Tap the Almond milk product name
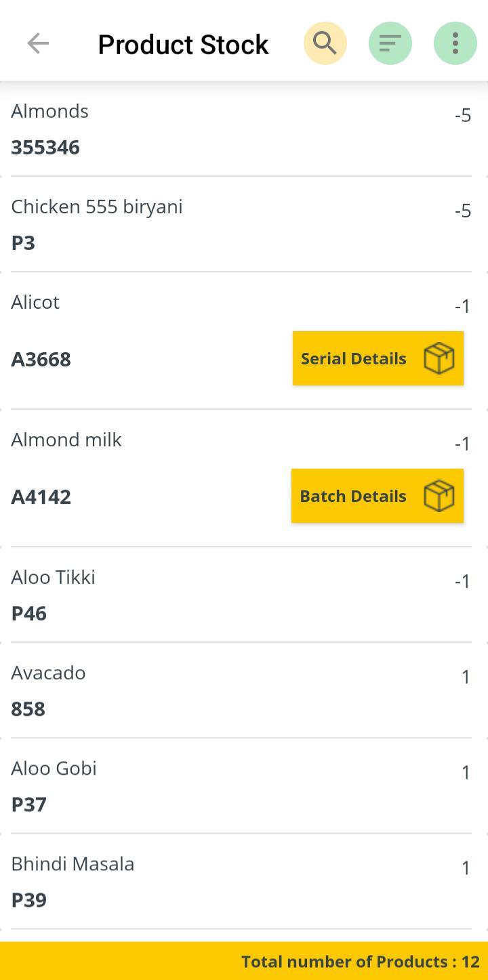The image size is (488, 980). pos(66,440)
